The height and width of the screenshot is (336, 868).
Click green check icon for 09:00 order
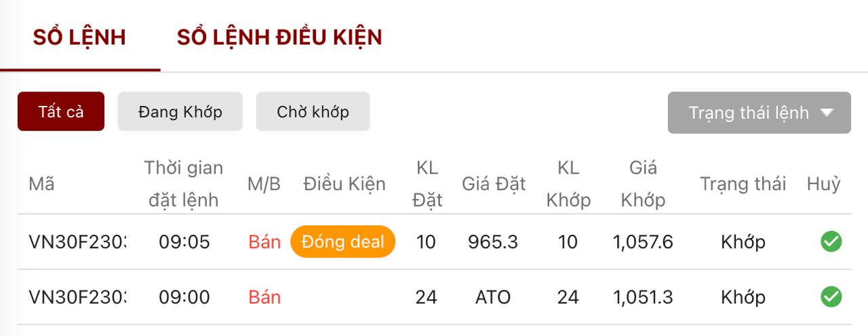coord(831,297)
